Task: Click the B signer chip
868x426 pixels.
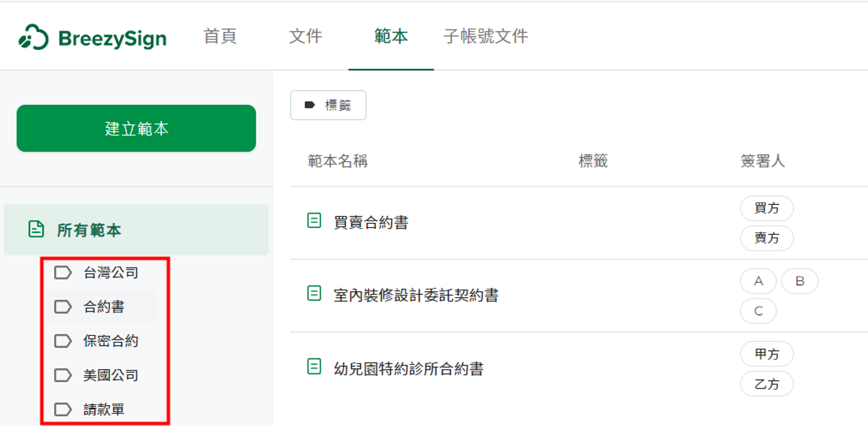Action: 800,281
